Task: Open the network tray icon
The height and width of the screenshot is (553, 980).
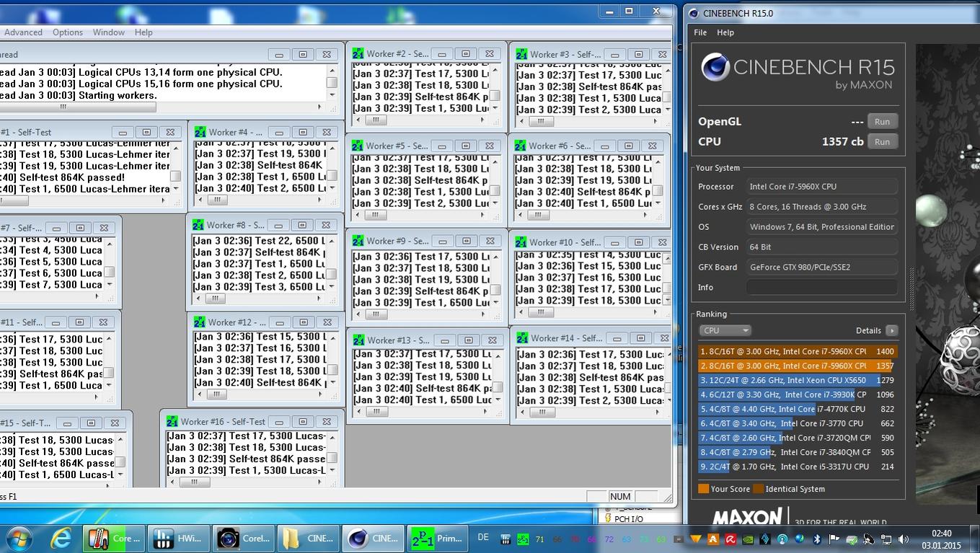Action: pyautogui.click(x=886, y=539)
